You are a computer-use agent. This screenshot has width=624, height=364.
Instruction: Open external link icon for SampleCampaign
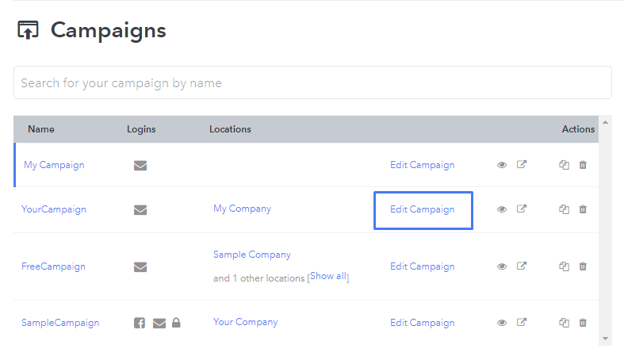click(522, 322)
